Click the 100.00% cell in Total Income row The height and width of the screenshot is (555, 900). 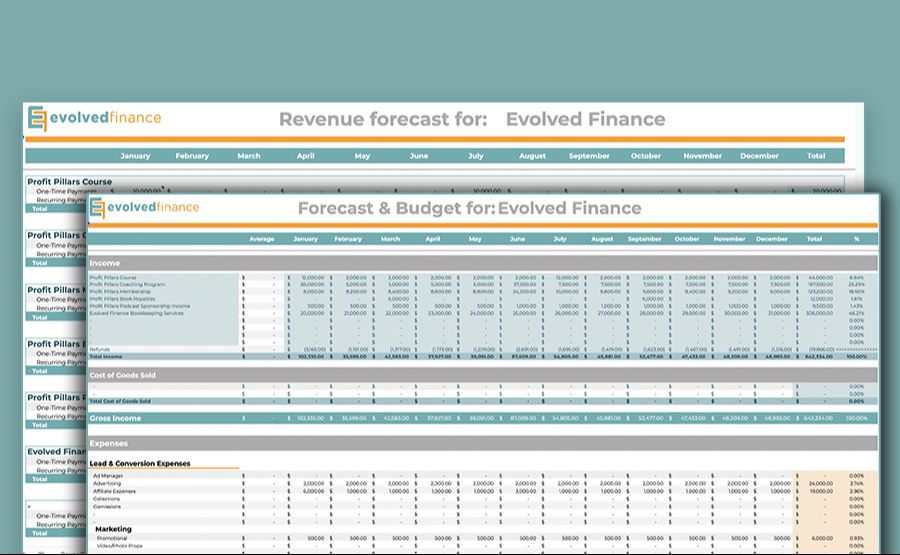tap(856, 356)
